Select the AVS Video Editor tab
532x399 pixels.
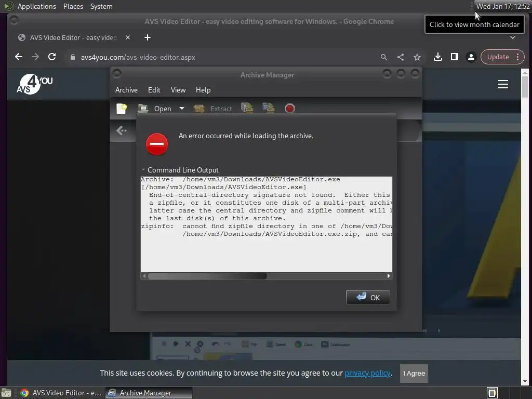coord(73,37)
